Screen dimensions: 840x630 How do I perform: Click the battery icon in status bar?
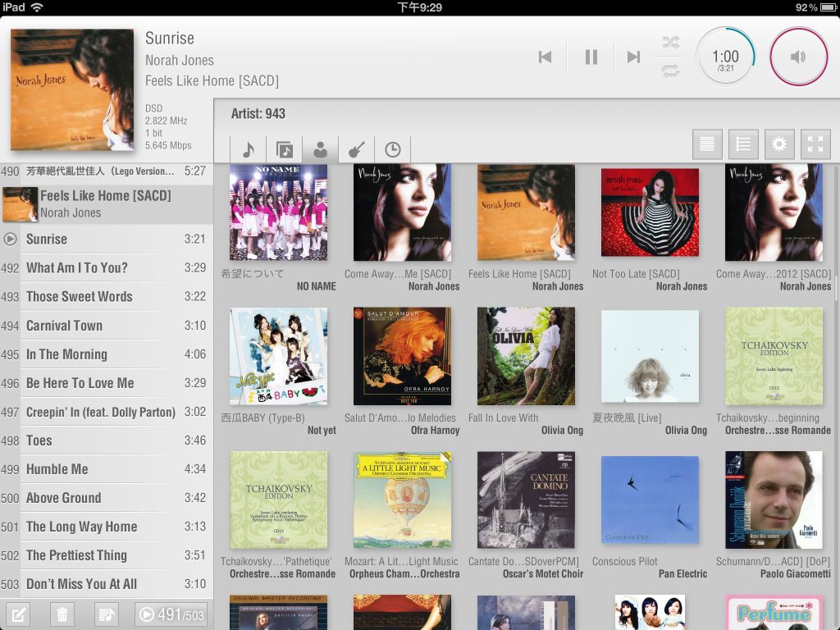click(829, 7)
